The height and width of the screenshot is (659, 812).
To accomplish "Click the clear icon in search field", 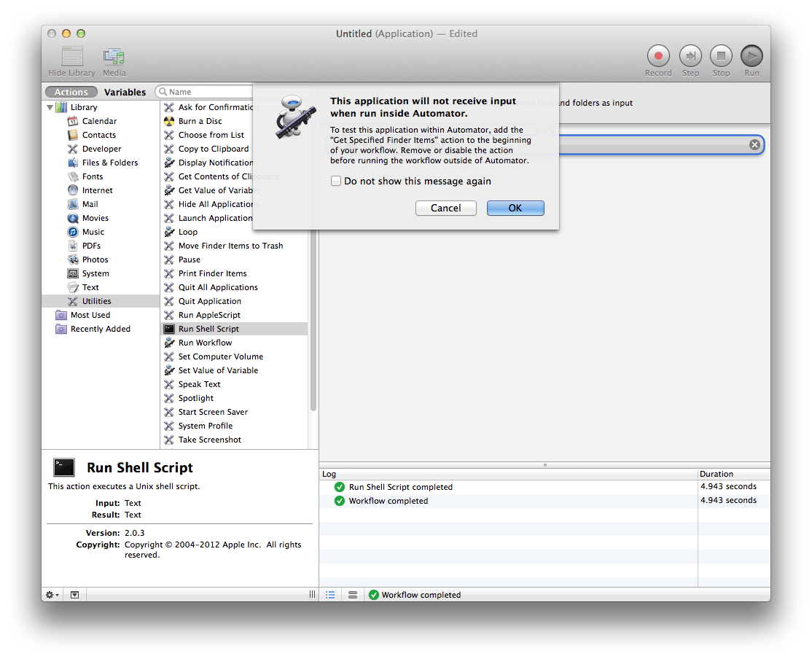I will [x=754, y=145].
